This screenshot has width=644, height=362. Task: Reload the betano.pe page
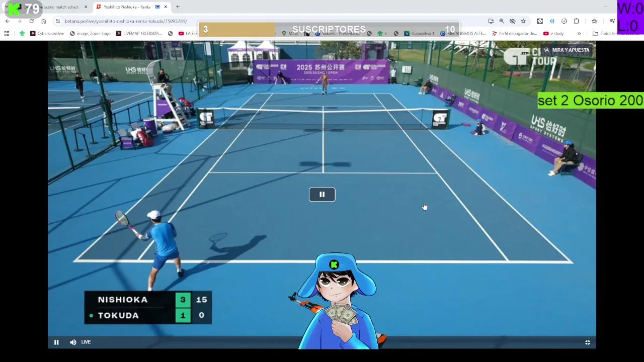point(31,21)
